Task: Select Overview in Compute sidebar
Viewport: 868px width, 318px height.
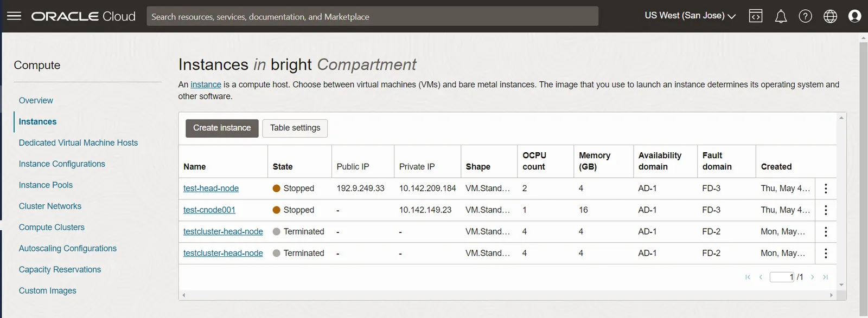Action: coord(36,101)
